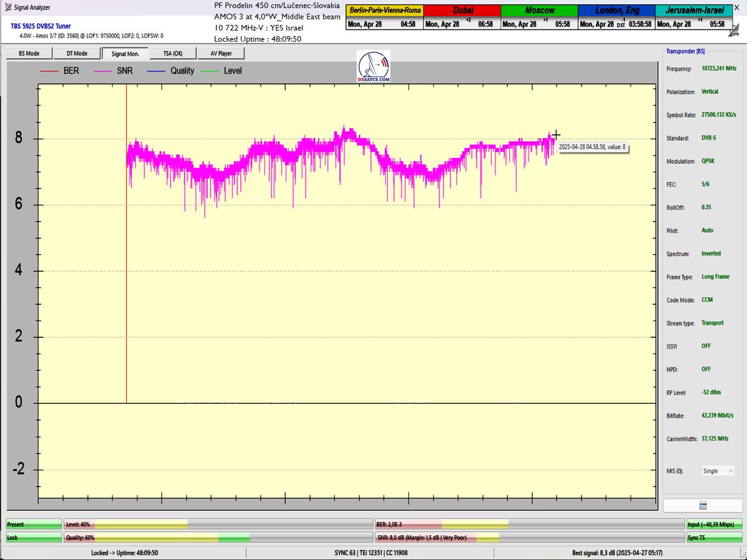Screen dimensions: 747x560
Task: Click the window resize grip corner
Action: click(743, 556)
